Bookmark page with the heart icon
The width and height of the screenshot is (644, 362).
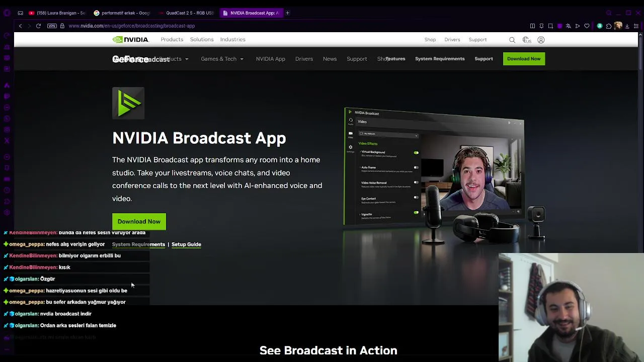point(587,26)
